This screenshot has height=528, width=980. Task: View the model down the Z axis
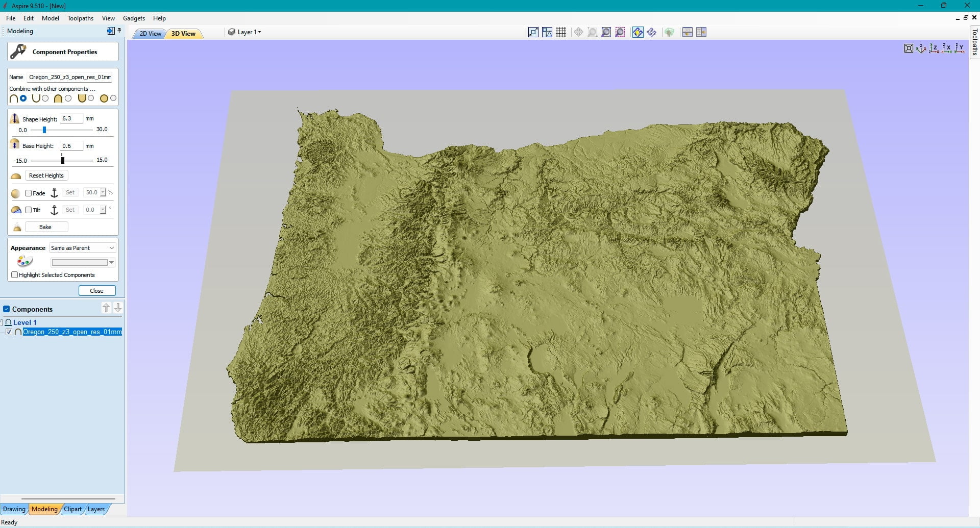coord(934,48)
